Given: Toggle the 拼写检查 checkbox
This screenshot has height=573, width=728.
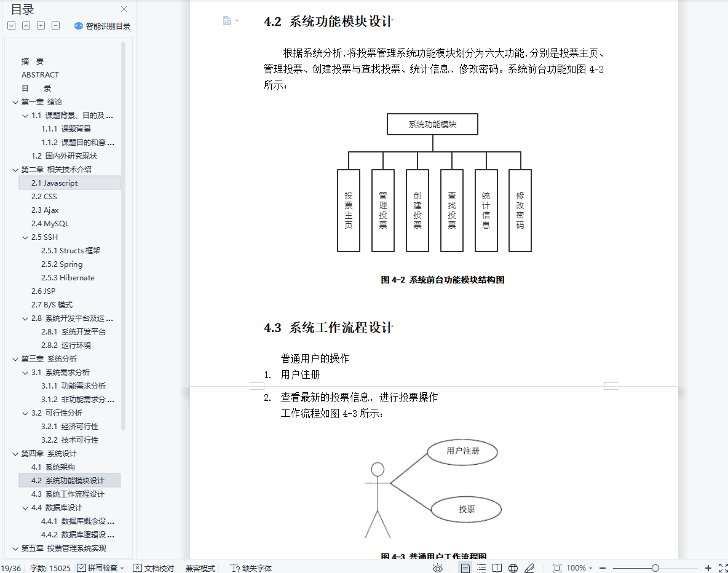Looking at the screenshot, I should [x=82, y=568].
